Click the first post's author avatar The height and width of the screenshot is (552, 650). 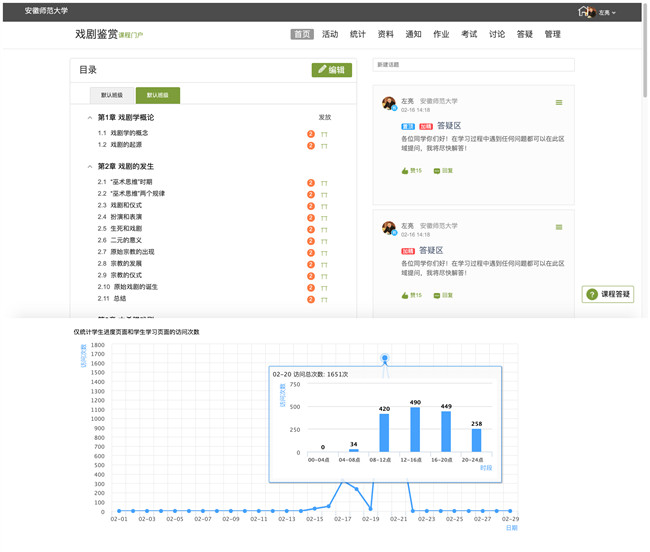tap(388, 103)
